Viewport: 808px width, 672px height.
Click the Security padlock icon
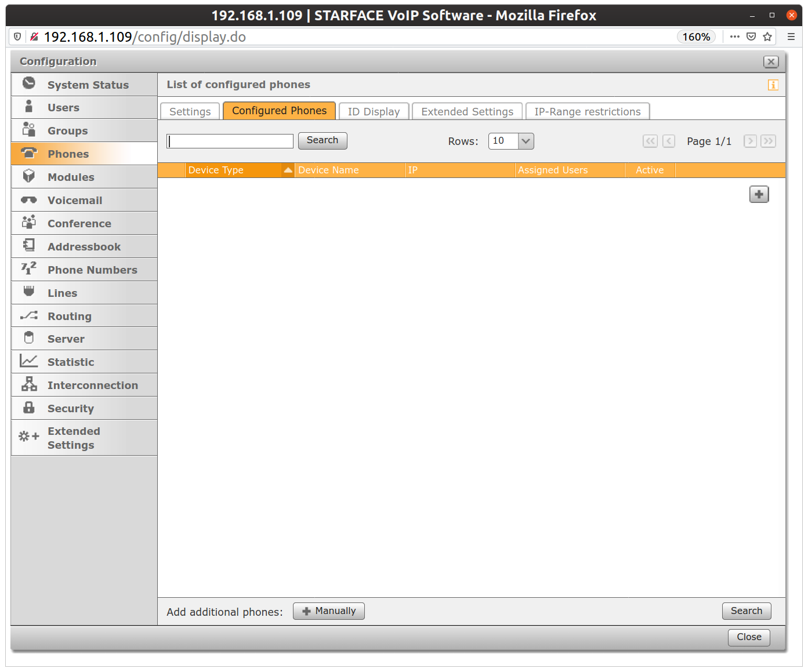[29, 407]
